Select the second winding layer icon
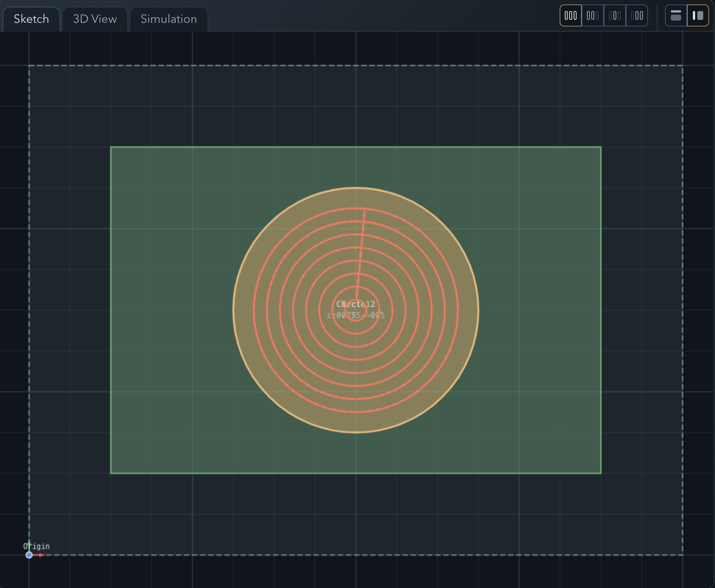Screen dimensions: 715x588 point(593,15)
